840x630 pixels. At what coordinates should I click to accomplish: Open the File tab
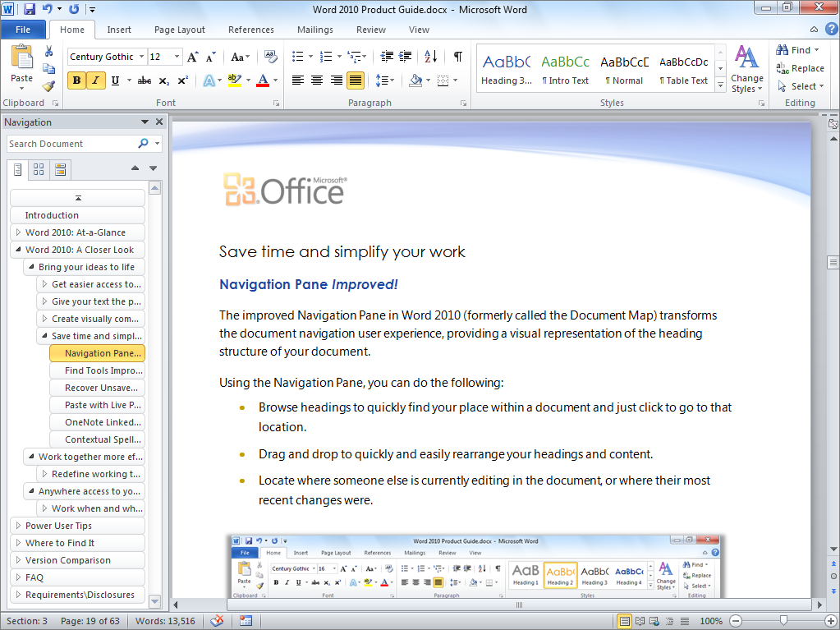(23, 30)
